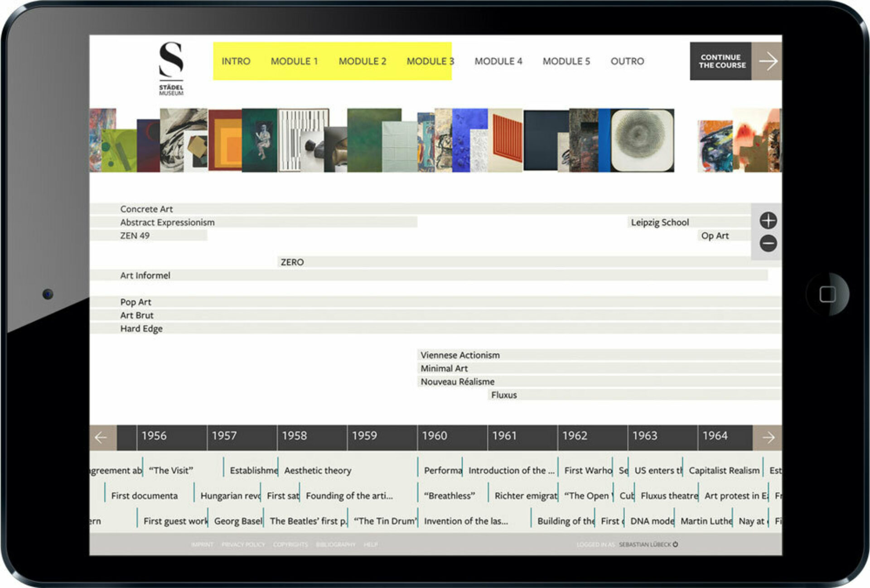This screenshot has width=870, height=588.
Task: Log out via icon next to Sebastian Lübeck
Action: 675,544
